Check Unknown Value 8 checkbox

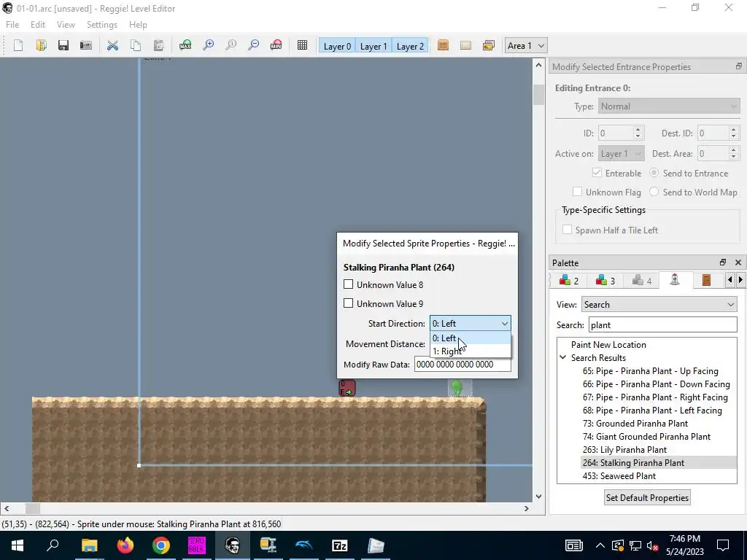[348, 284]
